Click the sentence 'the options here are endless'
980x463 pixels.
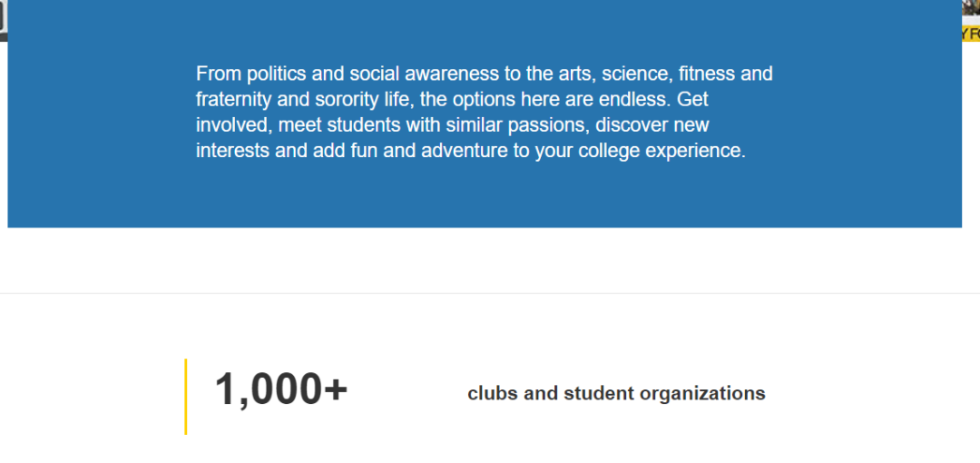[x=534, y=100]
